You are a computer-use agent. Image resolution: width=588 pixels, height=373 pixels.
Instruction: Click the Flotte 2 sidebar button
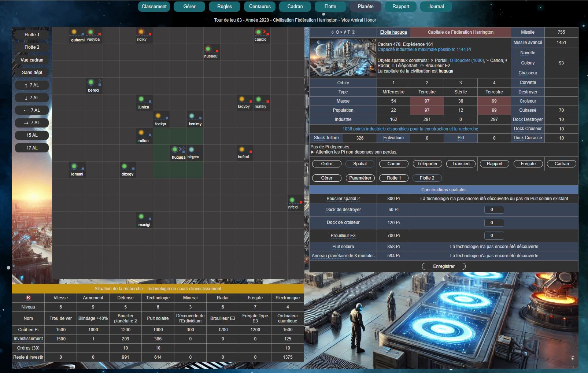pos(32,47)
